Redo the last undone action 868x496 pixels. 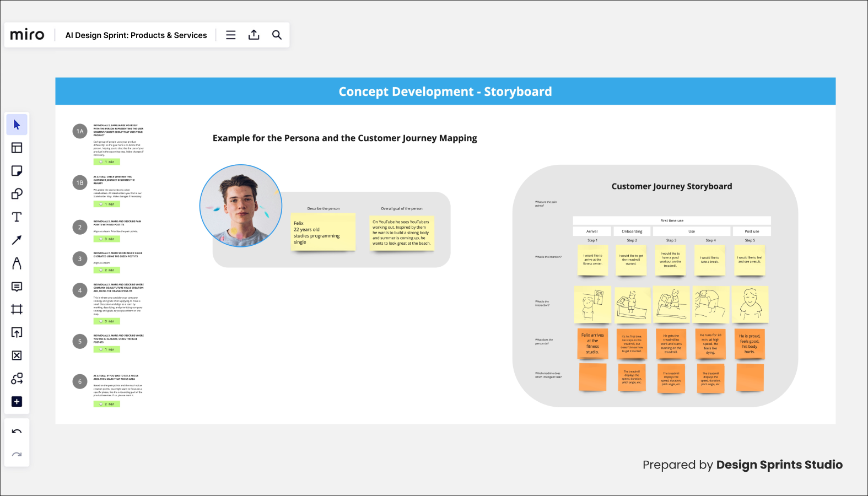tap(17, 455)
